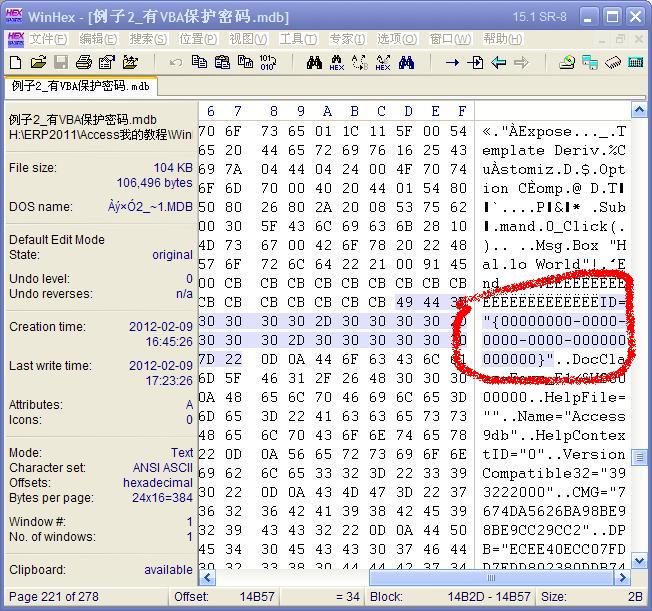Click the vertical scrollbar down arrow
This screenshot has width=652, height=611.
click(x=639, y=560)
